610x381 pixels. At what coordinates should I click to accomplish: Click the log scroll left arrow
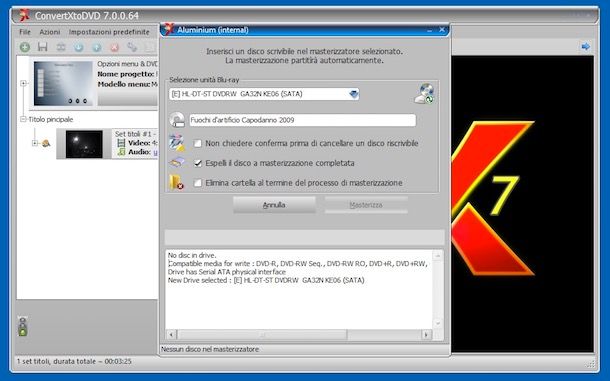[x=171, y=335]
